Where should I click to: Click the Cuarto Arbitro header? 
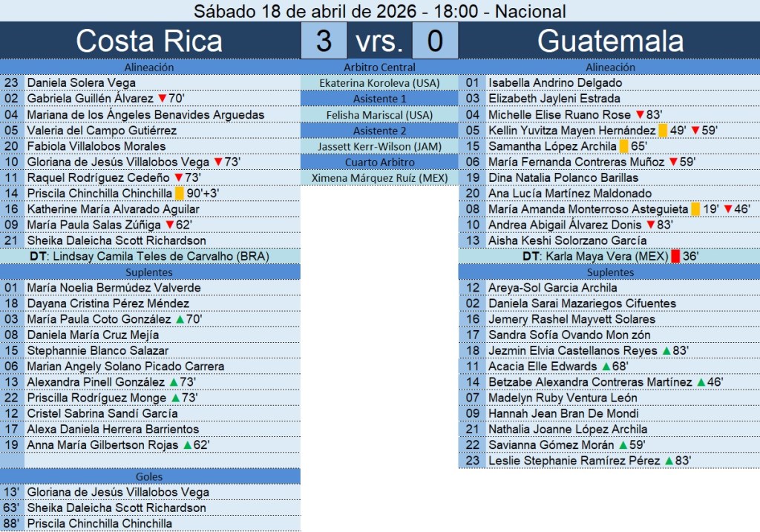tap(379, 162)
